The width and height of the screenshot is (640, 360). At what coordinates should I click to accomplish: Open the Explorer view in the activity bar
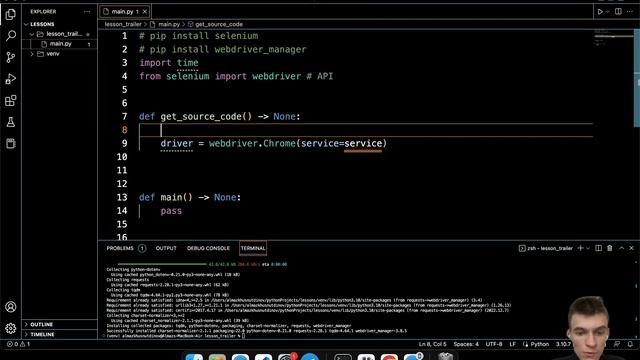tap(11, 14)
